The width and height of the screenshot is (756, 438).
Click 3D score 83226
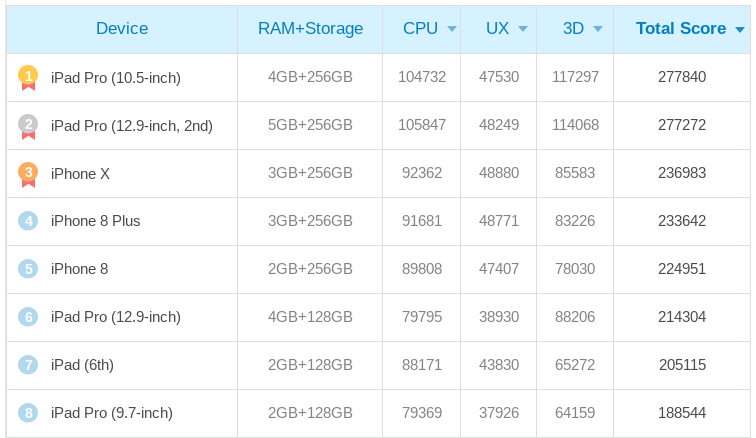tap(575, 221)
